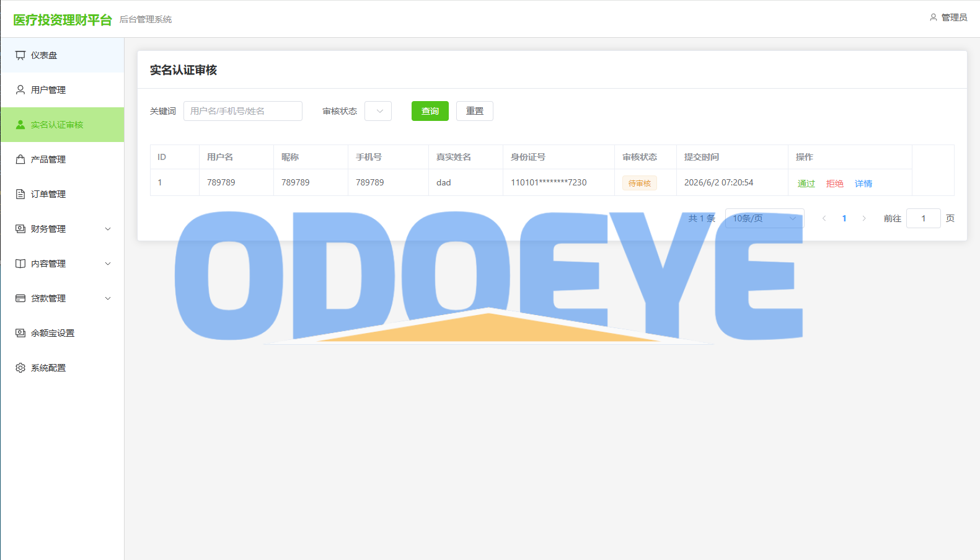Click the person icon beside 实名认证审核
980x560 pixels.
coord(20,125)
